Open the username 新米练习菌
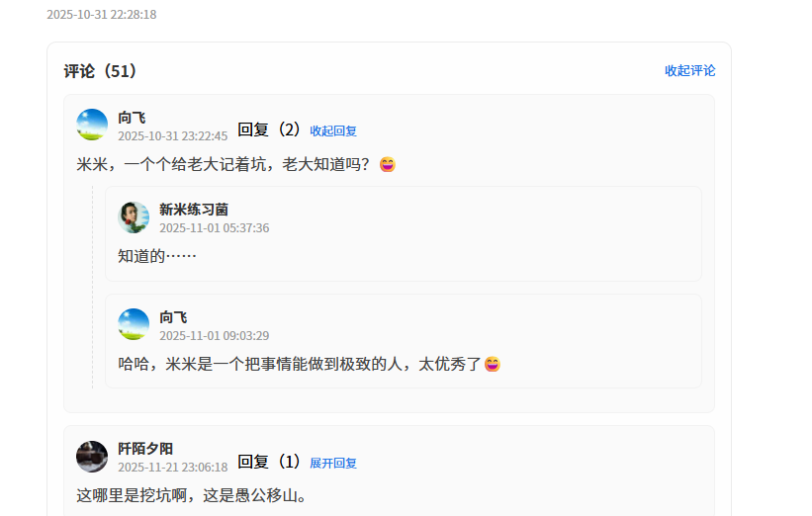The height and width of the screenshot is (516, 812). [194, 210]
